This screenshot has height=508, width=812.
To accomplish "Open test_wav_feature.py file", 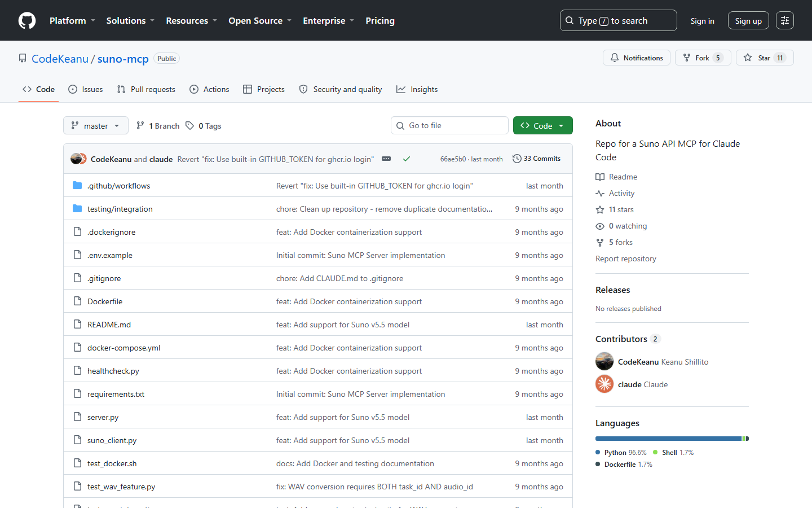I will [x=121, y=487].
